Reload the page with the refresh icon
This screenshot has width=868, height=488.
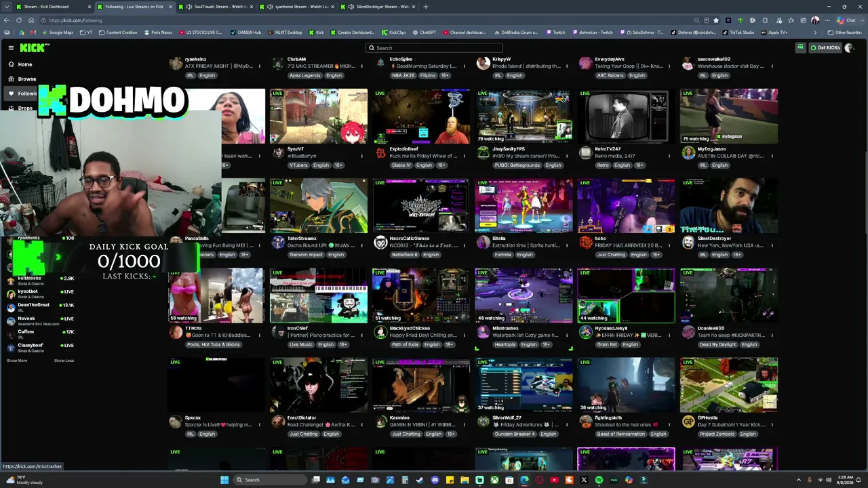(19, 20)
